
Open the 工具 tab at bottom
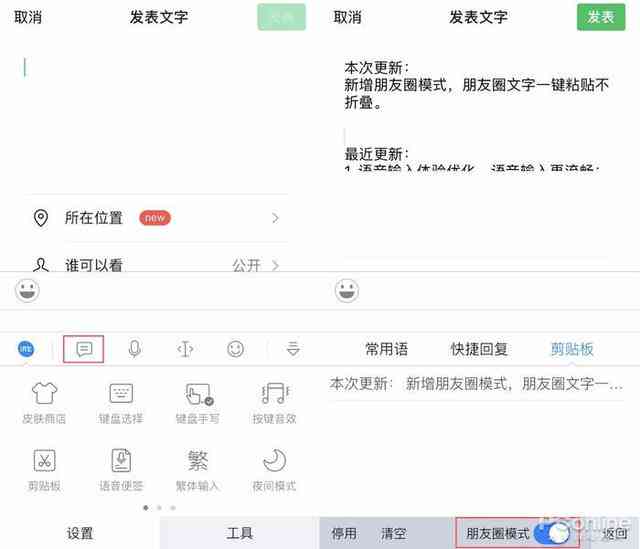[x=240, y=533]
